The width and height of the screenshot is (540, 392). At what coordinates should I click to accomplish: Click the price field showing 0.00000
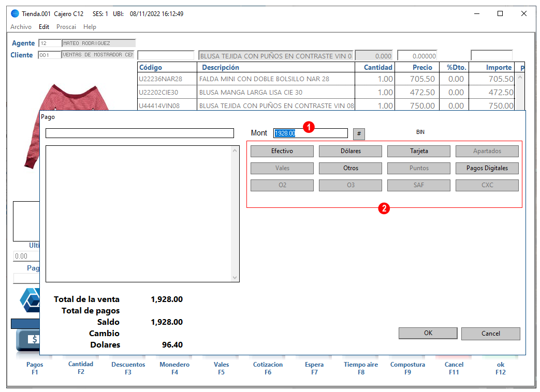(x=417, y=56)
